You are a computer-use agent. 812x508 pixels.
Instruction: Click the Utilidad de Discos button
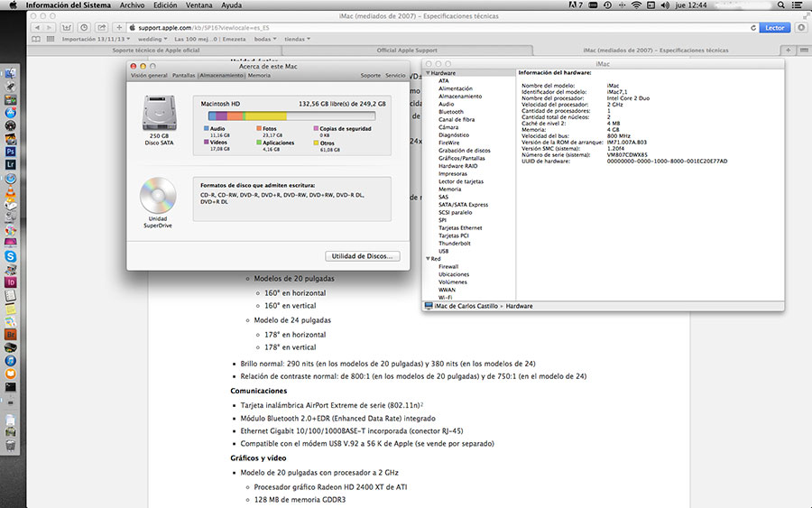(x=361, y=256)
